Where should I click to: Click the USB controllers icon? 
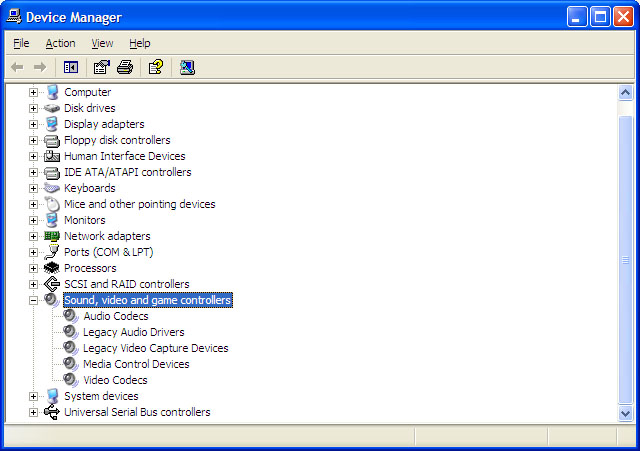coord(52,412)
